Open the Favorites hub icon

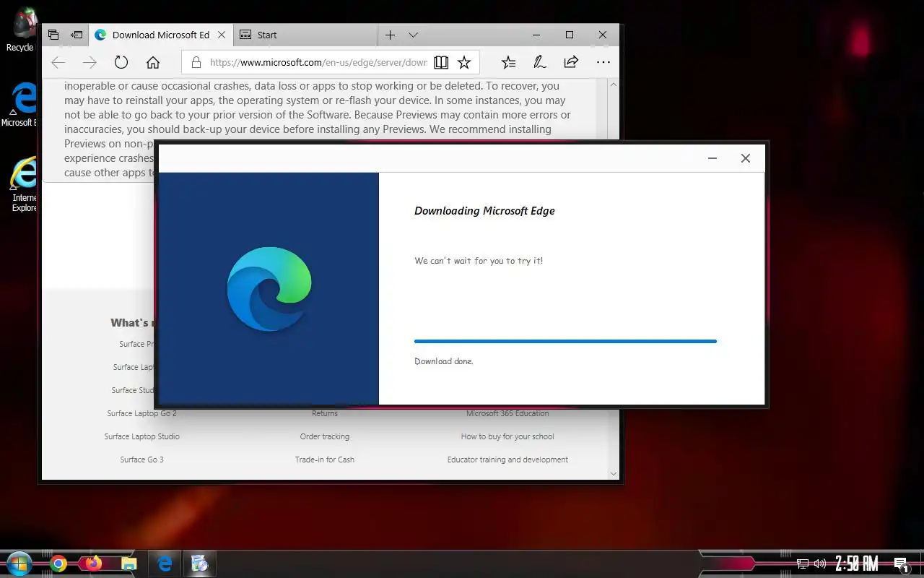click(x=509, y=63)
